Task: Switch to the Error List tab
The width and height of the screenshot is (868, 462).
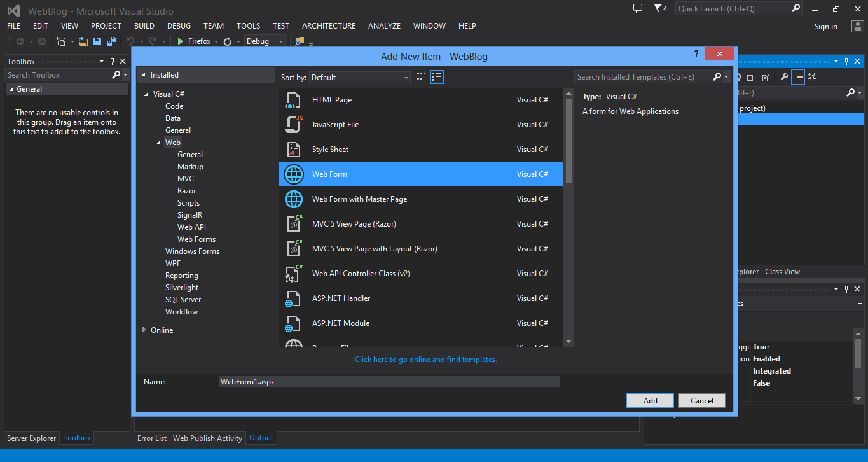Action: coord(152,438)
